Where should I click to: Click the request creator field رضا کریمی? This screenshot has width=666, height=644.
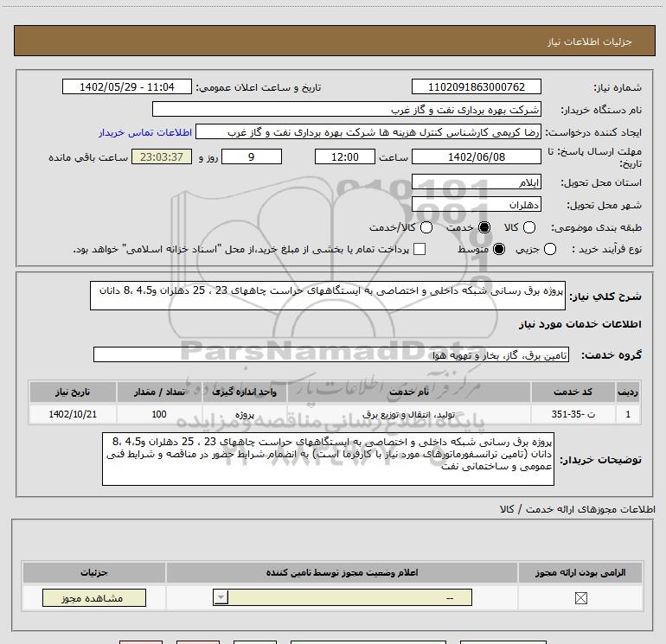(368, 132)
